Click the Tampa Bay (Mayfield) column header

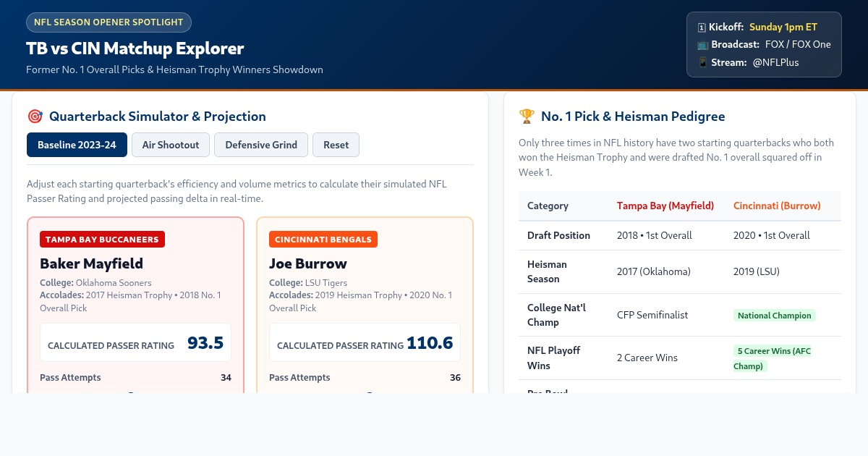click(x=665, y=206)
